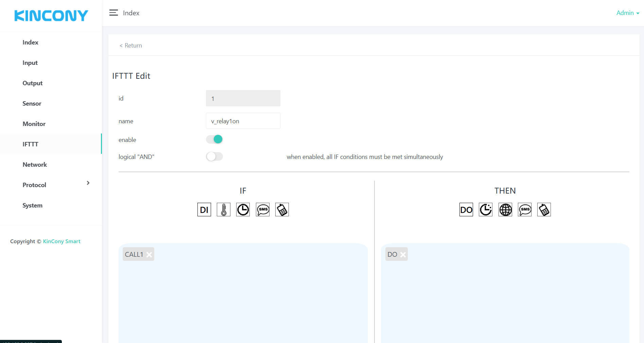The image size is (644, 343).
Task: Open the Network menu item
Action: pyautogui.click(x=35, y=165)
